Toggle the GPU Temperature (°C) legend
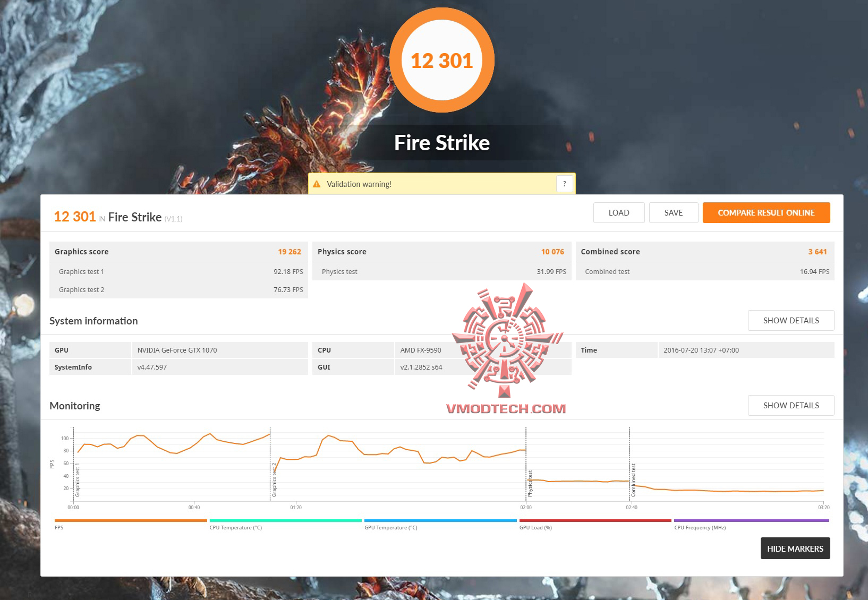 point(440,524)
